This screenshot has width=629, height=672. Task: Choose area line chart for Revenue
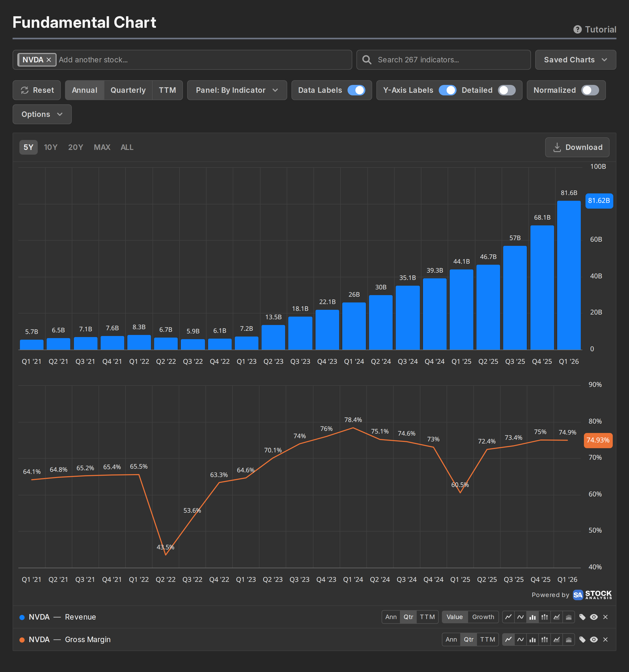click(557, 617)
